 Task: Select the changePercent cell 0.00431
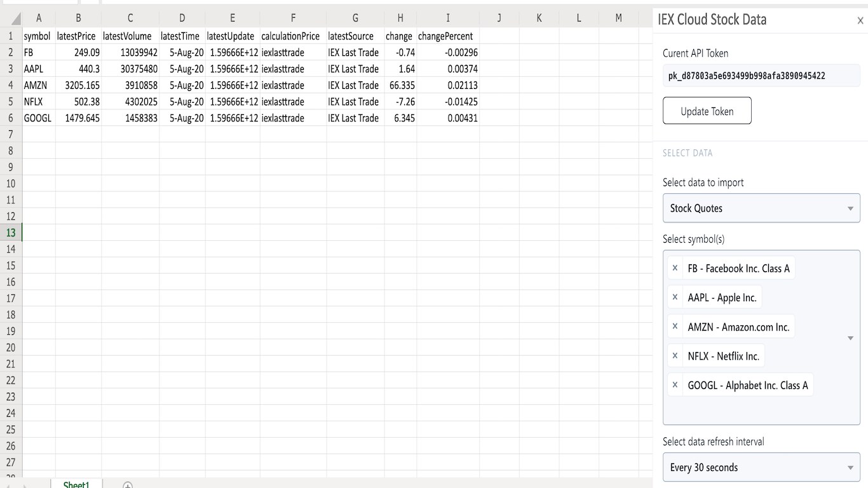[448, 118]
